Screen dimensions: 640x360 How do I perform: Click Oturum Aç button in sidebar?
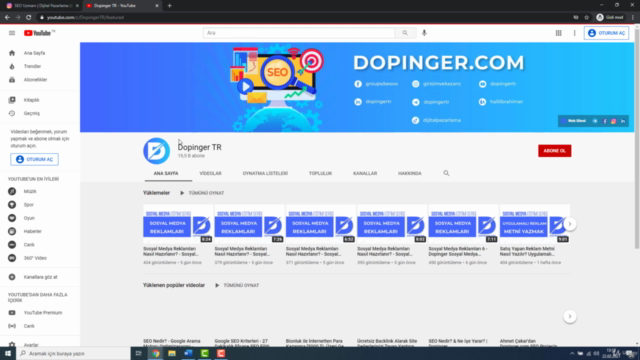34,160
